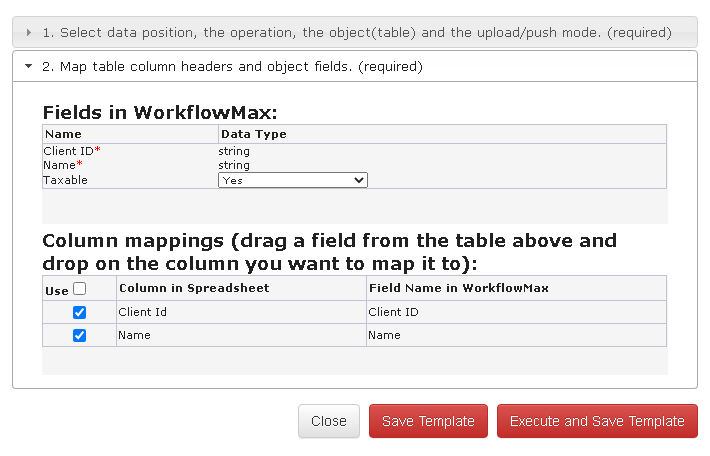
Task: Collapse step 2 Map table column headers section
Action: click(355, 67)
